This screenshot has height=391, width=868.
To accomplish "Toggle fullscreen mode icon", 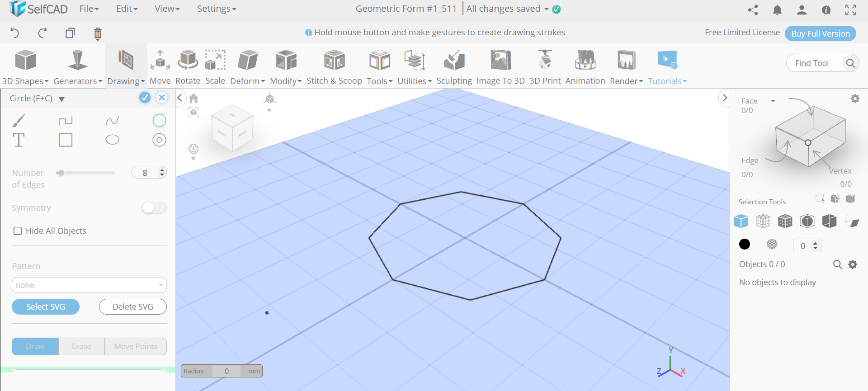I will click(x=851, y=9).
